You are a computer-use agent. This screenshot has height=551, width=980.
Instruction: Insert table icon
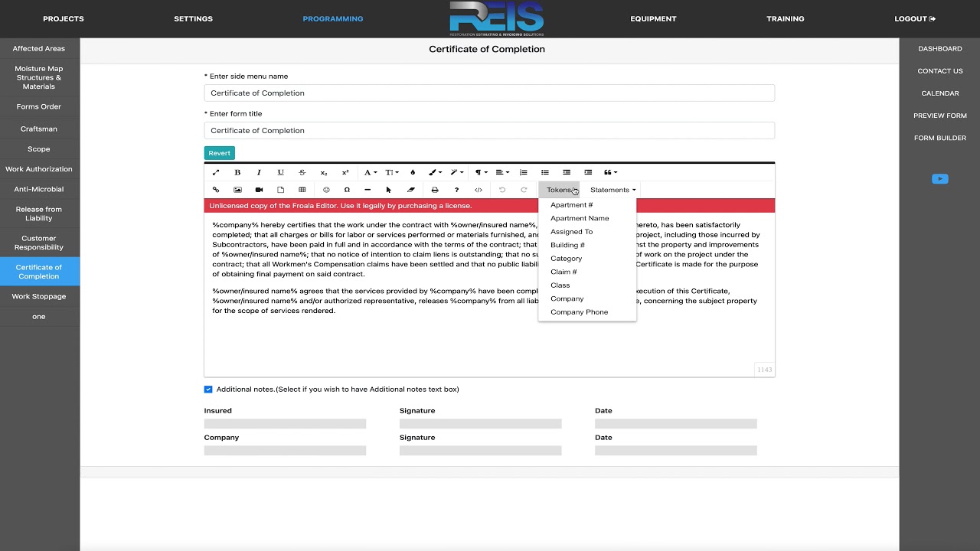pos(302,190)
